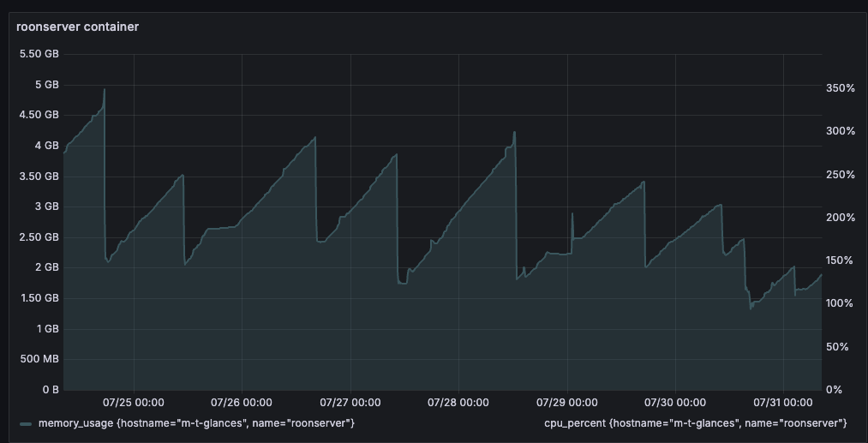Image resolution: width=868 pixels, height=443 pixels.
Task: Click the 0 B y-axis label
Action: [51, 390]
